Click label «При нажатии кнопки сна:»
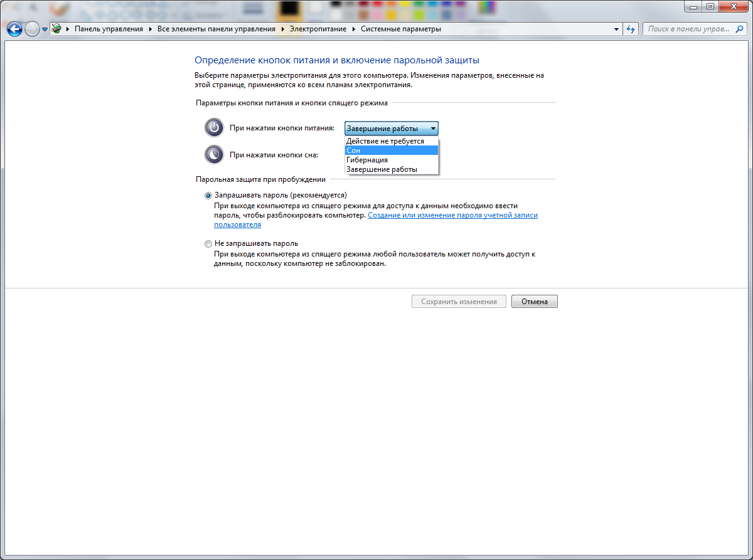 click(x=274, y=154)
